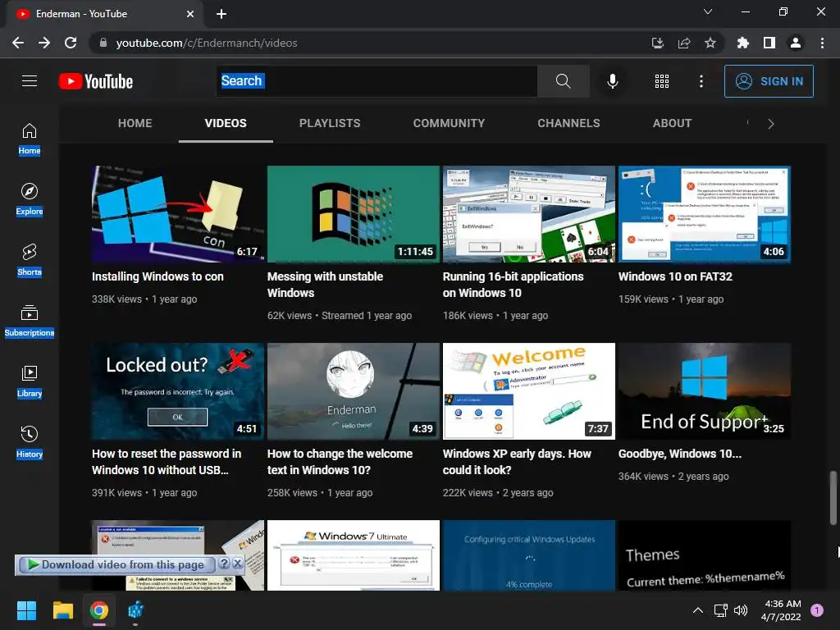
Task: Open Shorts in the sidebar
Action: point(30,260)
